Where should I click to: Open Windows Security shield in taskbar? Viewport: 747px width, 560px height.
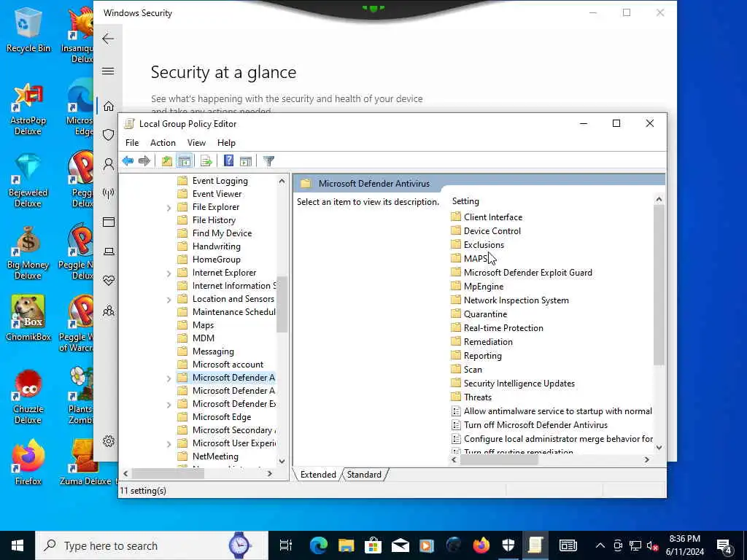(508, 545)
